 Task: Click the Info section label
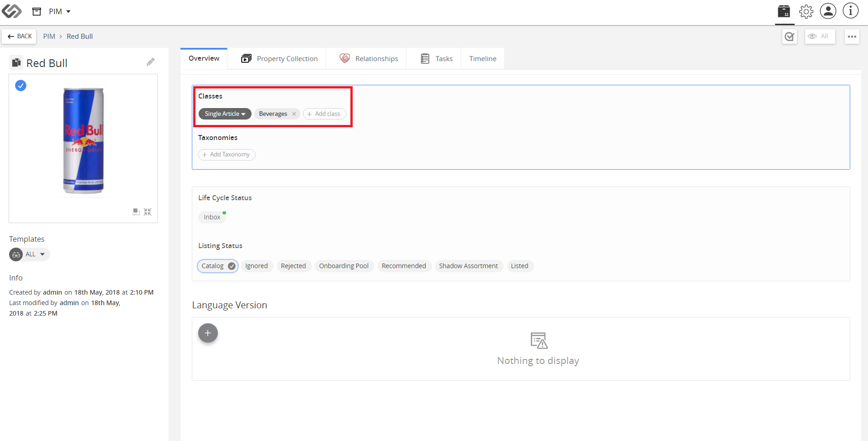[16, 278]
